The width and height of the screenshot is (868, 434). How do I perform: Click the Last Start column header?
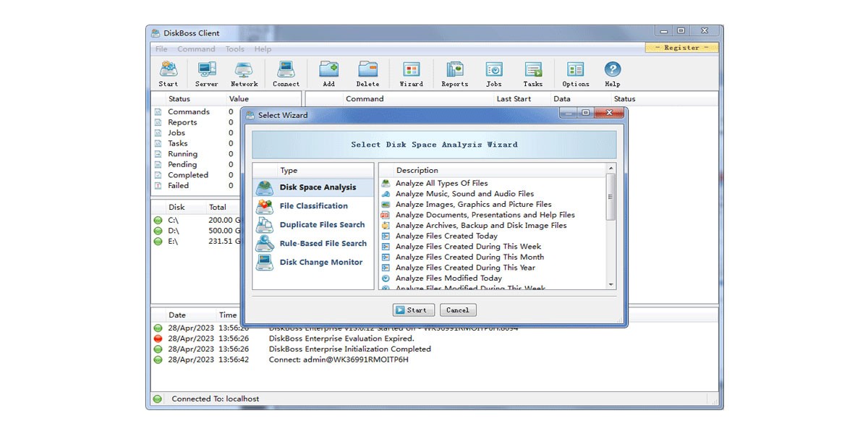click(514, 99)
